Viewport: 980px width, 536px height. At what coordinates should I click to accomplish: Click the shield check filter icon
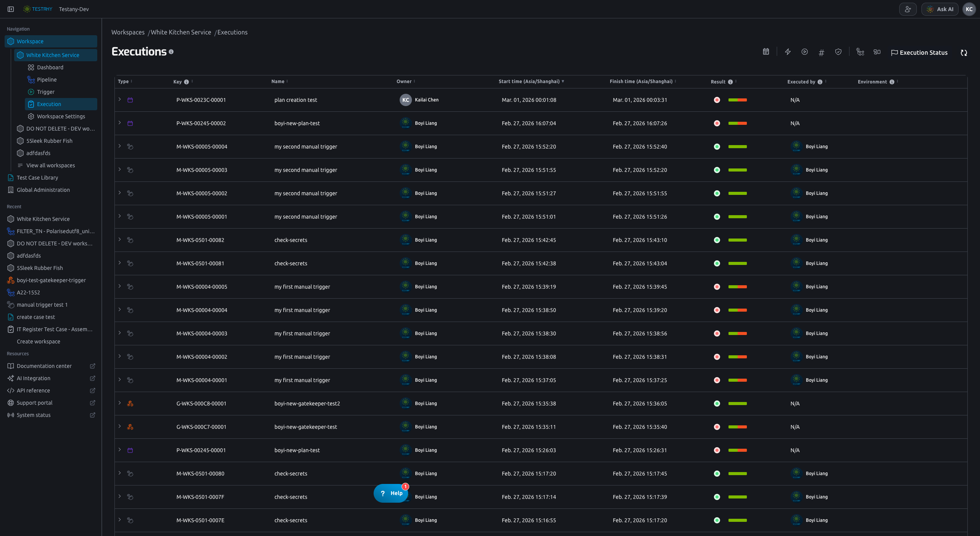[x=838, y=52]
